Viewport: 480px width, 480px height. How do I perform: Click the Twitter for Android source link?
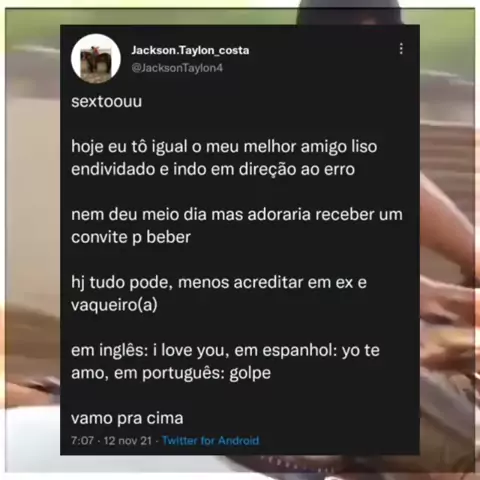211,441
